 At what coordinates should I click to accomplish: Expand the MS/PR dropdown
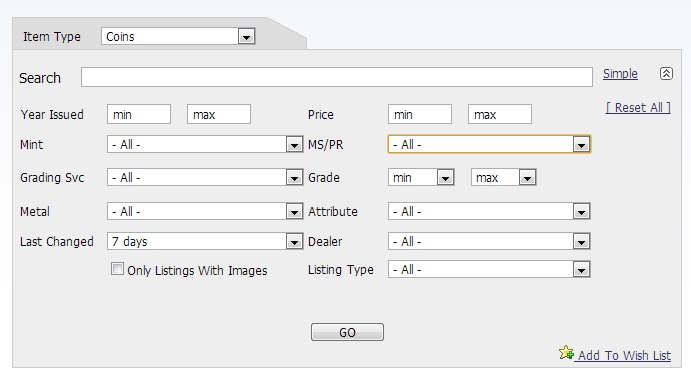click(x=489, y=144)
